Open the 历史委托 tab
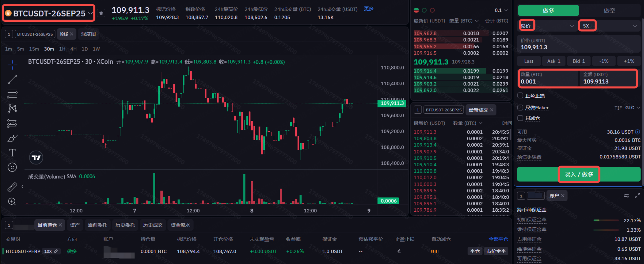 tap(125, 225)
